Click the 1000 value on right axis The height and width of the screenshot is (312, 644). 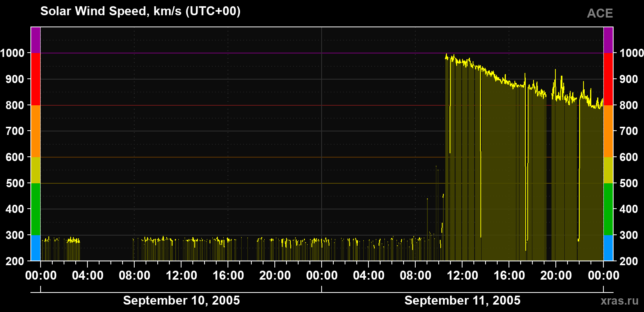tap(632, 53)
